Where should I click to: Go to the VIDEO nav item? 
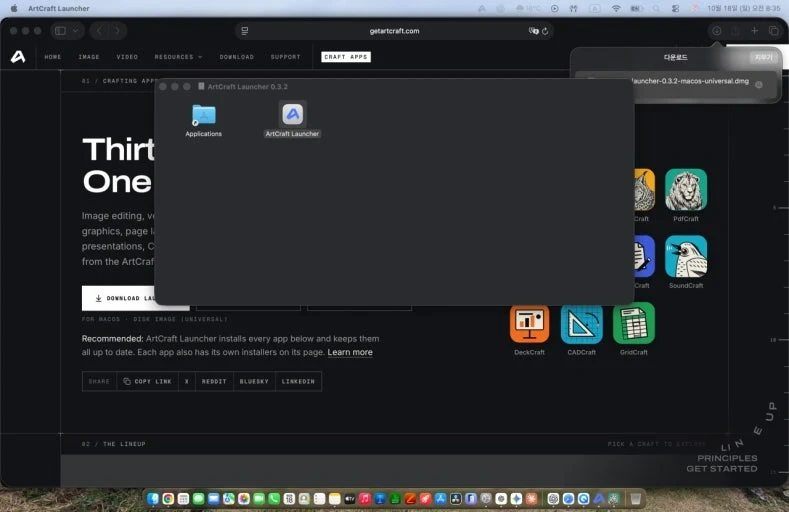click(127, 57)
